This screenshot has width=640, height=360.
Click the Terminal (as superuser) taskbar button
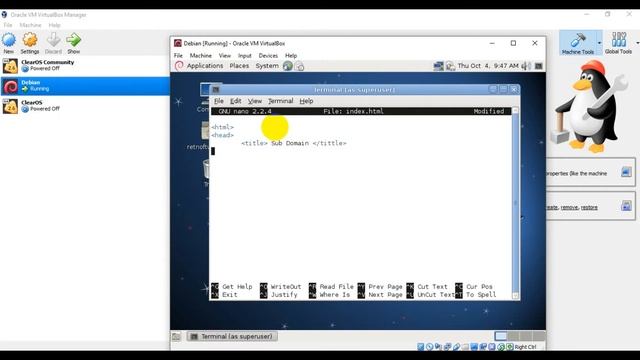click(x=232, y=336)
